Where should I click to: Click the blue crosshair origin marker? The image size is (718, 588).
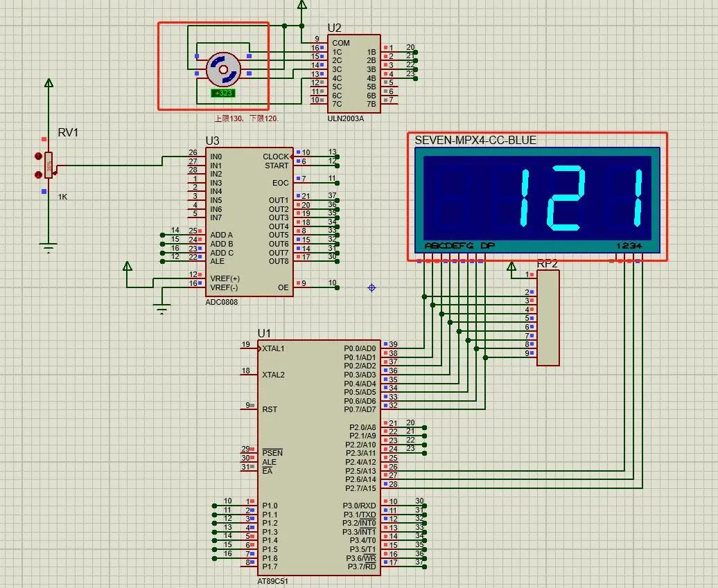(x=371, y=287)
